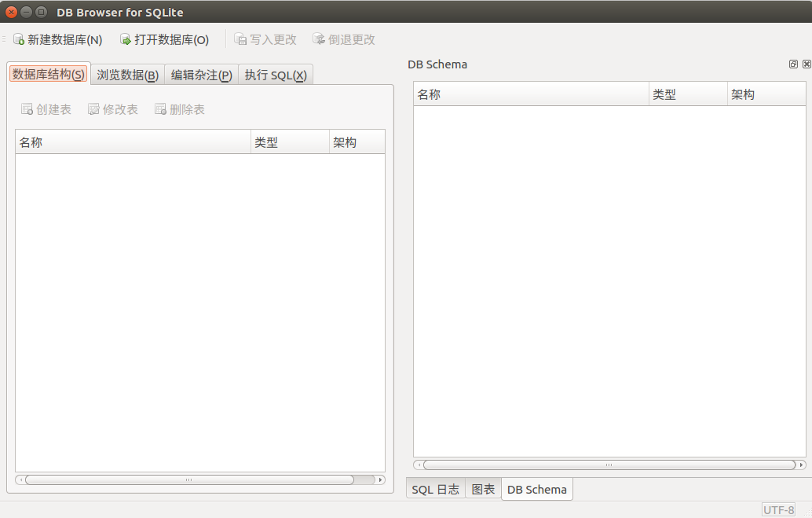Open a database via 打开数据库(O)
The image size is (812, 518).
pyautogui.click(x=164, y=39)
